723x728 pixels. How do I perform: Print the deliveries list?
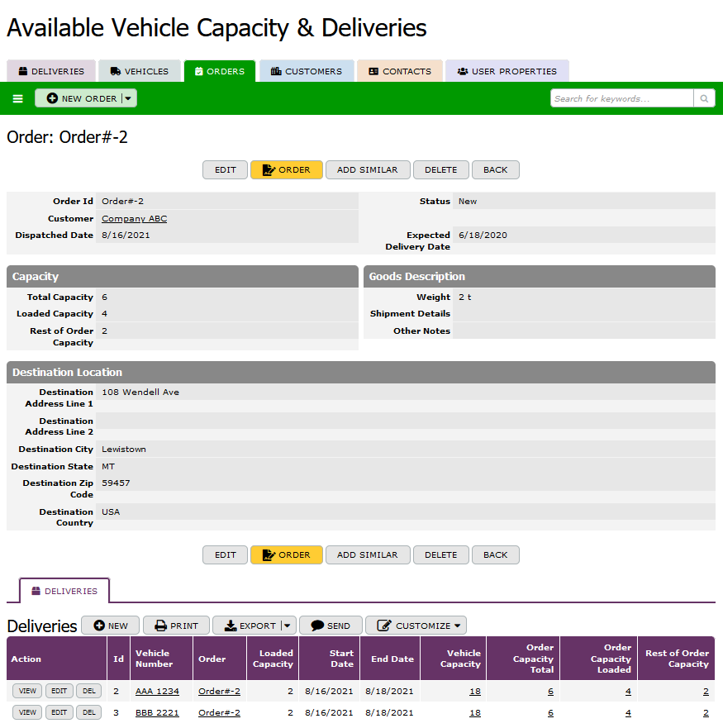(176, 626)
